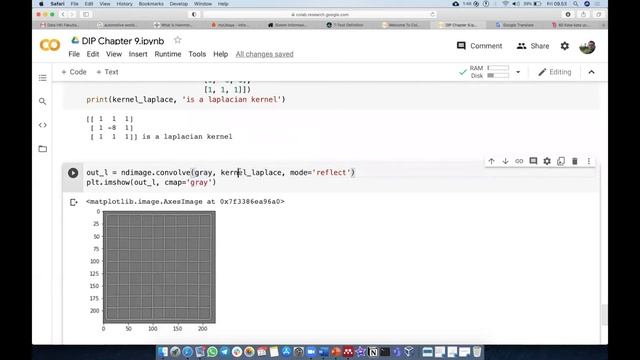
Task: Open the user account avatar
Action: [x=587, y=47]
